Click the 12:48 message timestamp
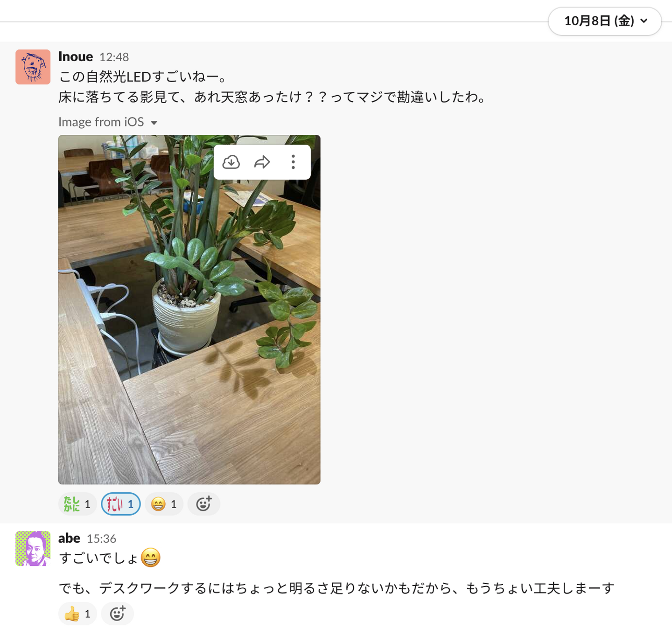The height and width of the screenshot is (635, 672). pyautogui.click(x=114, y=57)
